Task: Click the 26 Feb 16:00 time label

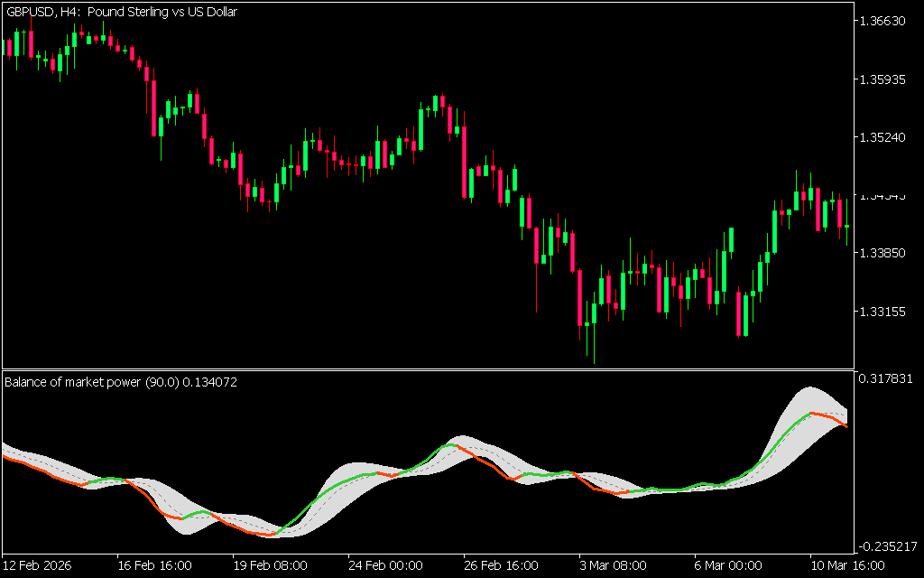Action: point(499,565)
